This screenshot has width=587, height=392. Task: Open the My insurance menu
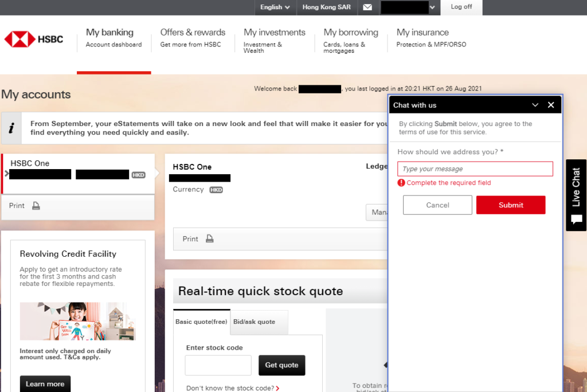pos(431,38)
